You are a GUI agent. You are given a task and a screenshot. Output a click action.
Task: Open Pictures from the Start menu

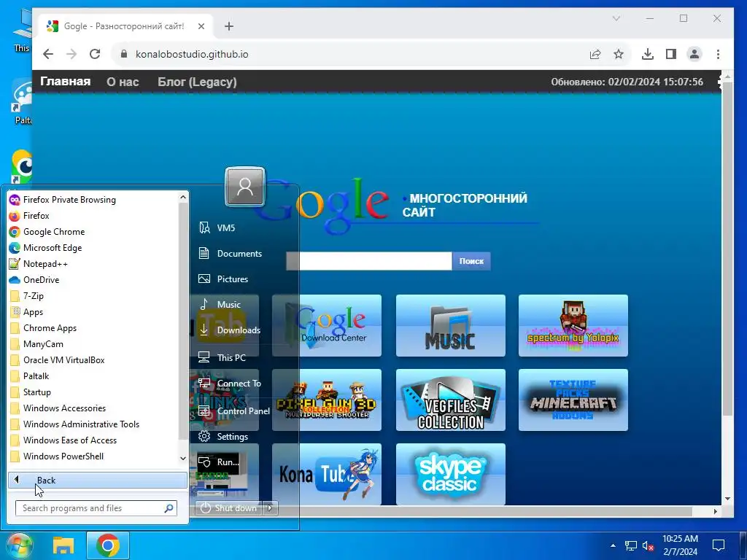[x=224, y=279]
